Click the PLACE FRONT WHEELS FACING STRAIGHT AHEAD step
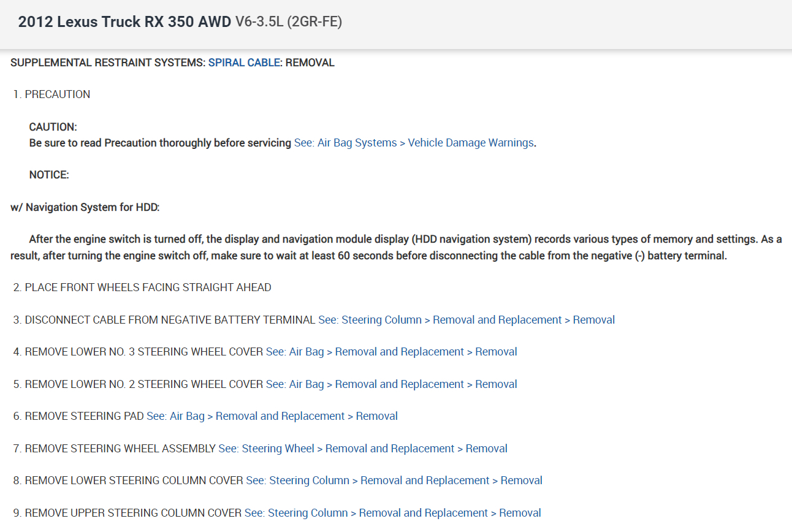 click(148, 287)
